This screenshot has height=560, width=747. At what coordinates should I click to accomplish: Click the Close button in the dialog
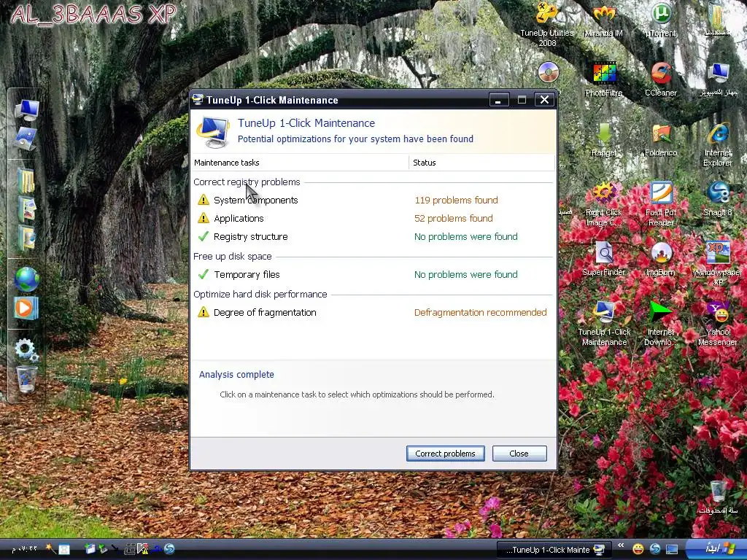(x=519, y=454)
